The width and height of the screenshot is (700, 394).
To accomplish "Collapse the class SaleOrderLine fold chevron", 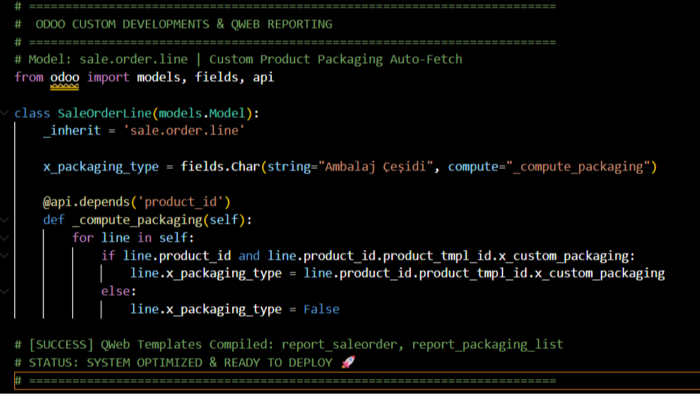I will [x=4, y=113].
